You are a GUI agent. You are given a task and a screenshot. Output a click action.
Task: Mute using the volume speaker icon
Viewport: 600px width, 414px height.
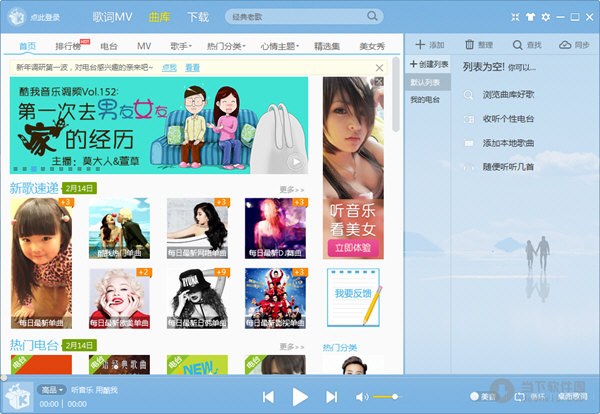tap(362, 397)
